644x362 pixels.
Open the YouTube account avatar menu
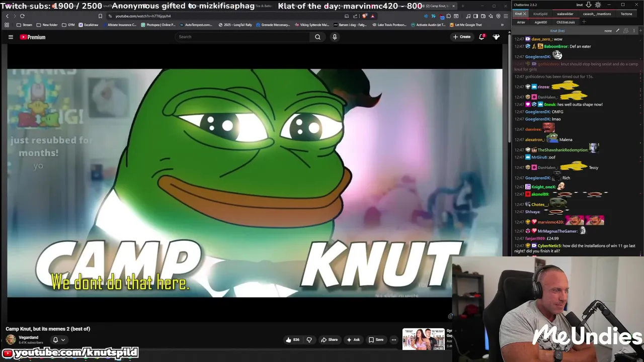pyautogui.click(x=497, y=37)
